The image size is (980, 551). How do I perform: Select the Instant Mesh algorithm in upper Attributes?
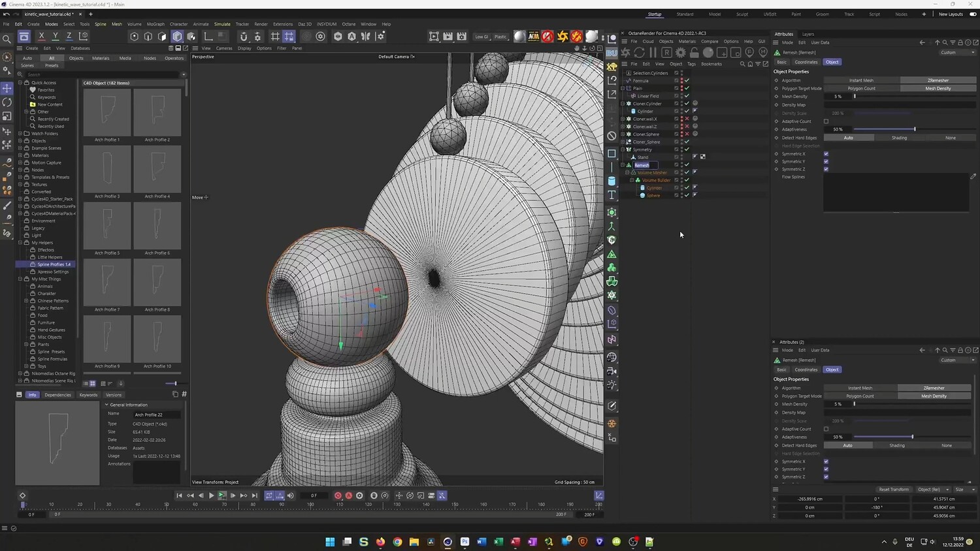(x=861, y=80)
